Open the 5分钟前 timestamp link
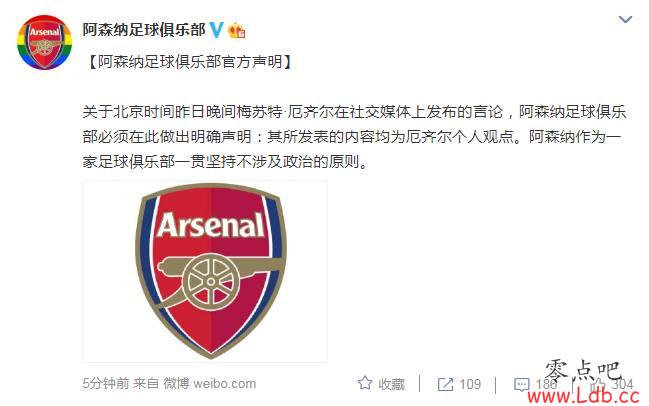 click(x=106, y=383)
